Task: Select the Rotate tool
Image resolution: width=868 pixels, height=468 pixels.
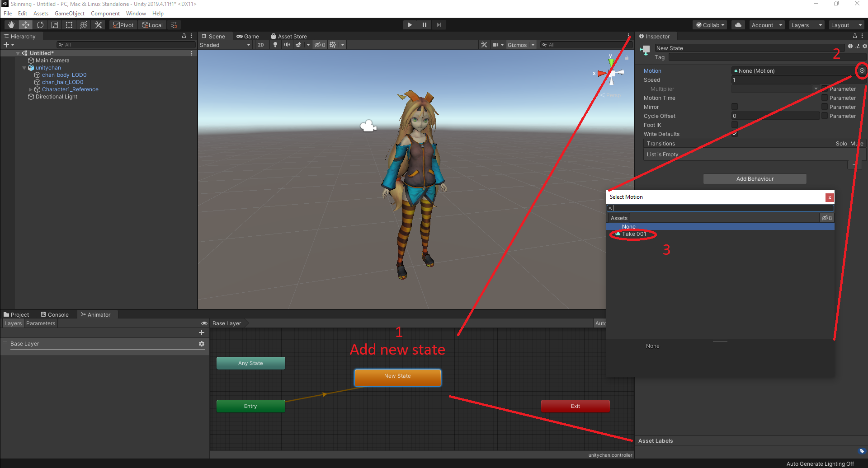Action: click(40, 25)
